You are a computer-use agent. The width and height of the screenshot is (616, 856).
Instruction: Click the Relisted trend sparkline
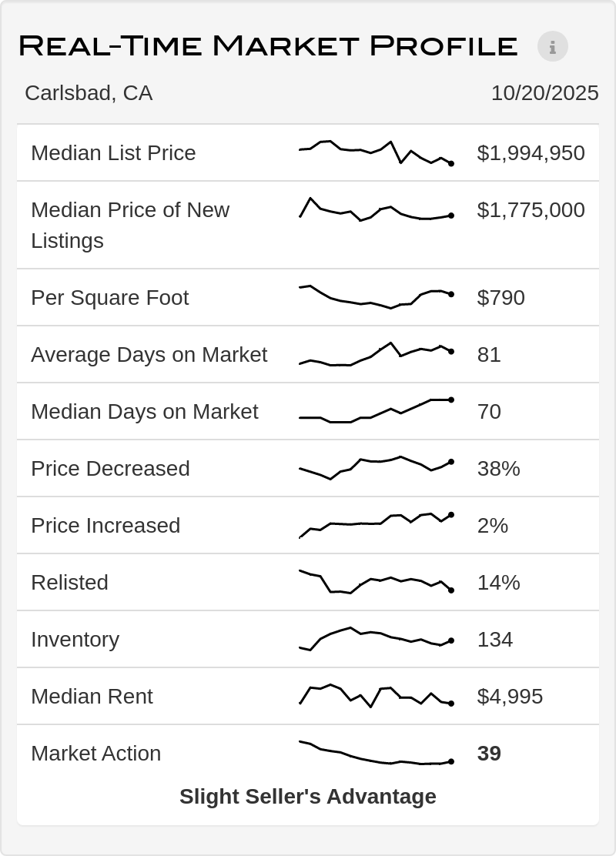coord(376,582)
